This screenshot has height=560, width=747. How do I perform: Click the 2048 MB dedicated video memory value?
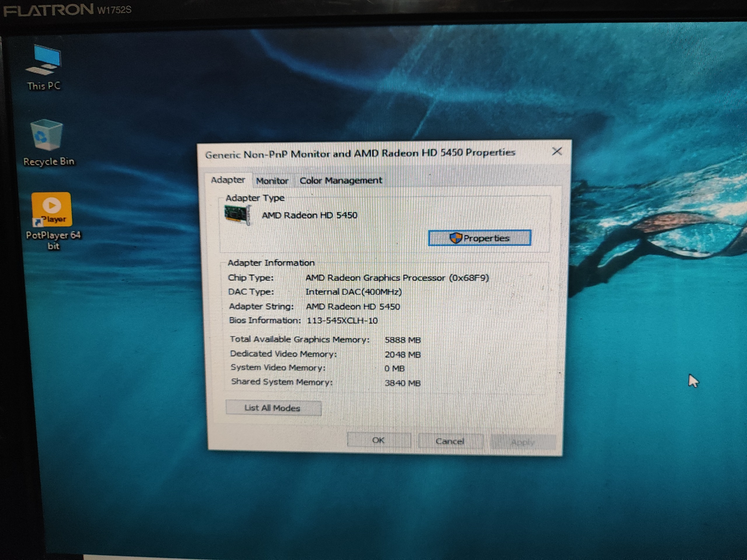403,355
